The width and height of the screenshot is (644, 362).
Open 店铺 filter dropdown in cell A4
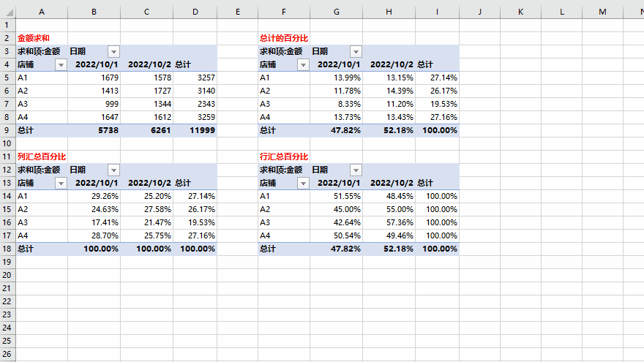(x=61, y=65)
